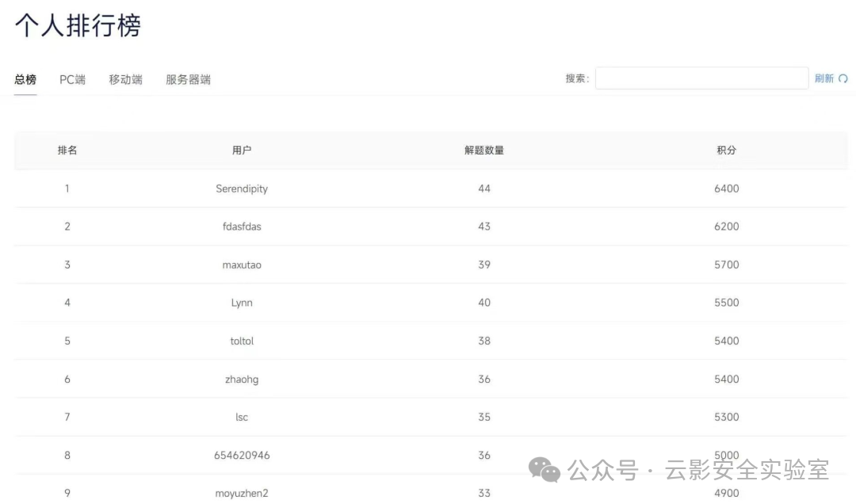
Task: Click the WeChat logo icon in watermark
Action: (x=545, y=470)
